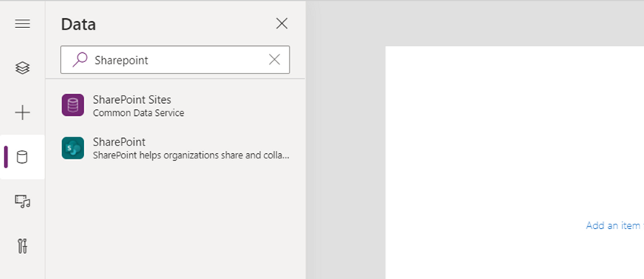Clear the Sharepoint search text
Viewport: 644px width, 279px height.
[274, 60]
